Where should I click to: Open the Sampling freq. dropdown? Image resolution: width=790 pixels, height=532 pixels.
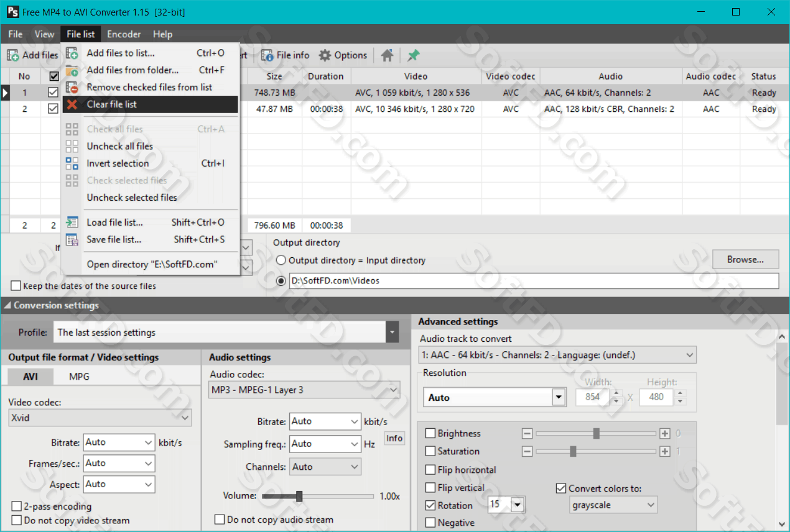pyautogui.click(x=325, y=444)
